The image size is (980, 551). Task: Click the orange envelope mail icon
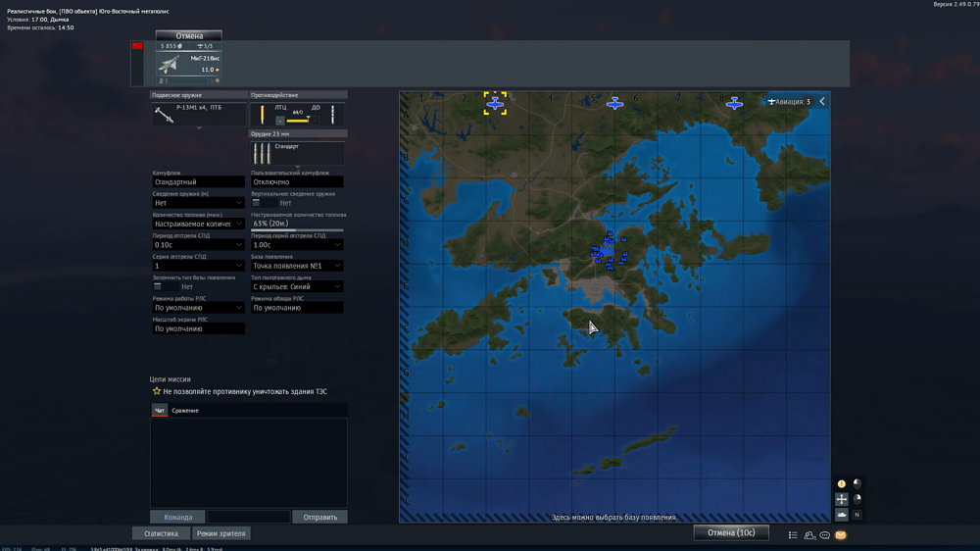pyautogui.click(x=841, y=535)
